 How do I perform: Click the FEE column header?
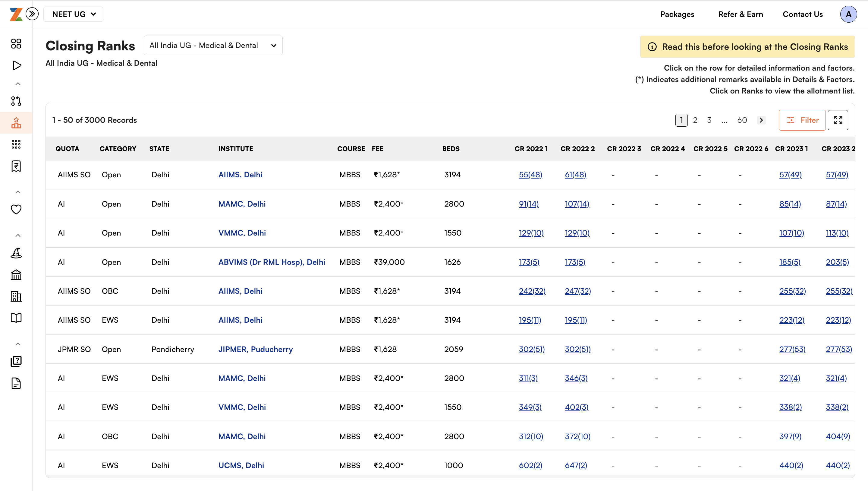377,149
